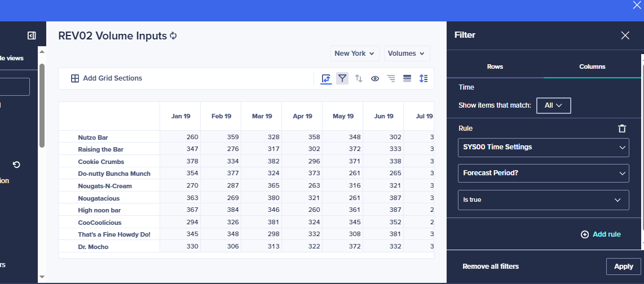The height and width of the screenshot is (284, 644).
Task: Select the High noon bar row
Action: click(x=99, y=210)
